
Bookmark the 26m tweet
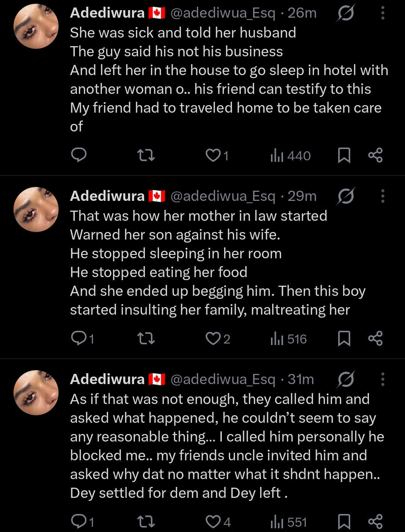344,155
